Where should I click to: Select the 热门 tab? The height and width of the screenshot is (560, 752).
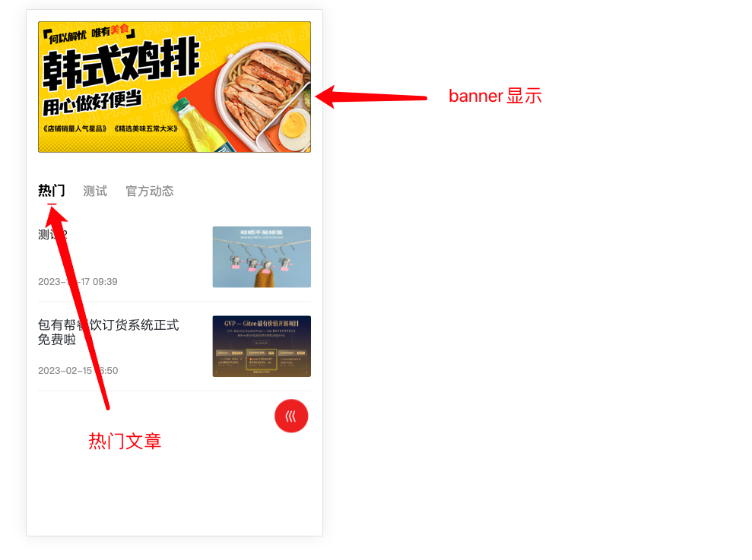(x=51, y=191)
